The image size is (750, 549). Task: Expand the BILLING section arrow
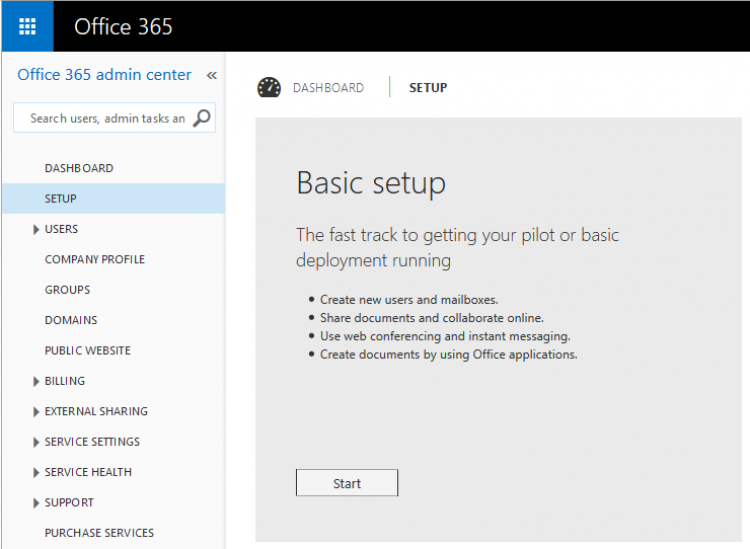point(36,381)
